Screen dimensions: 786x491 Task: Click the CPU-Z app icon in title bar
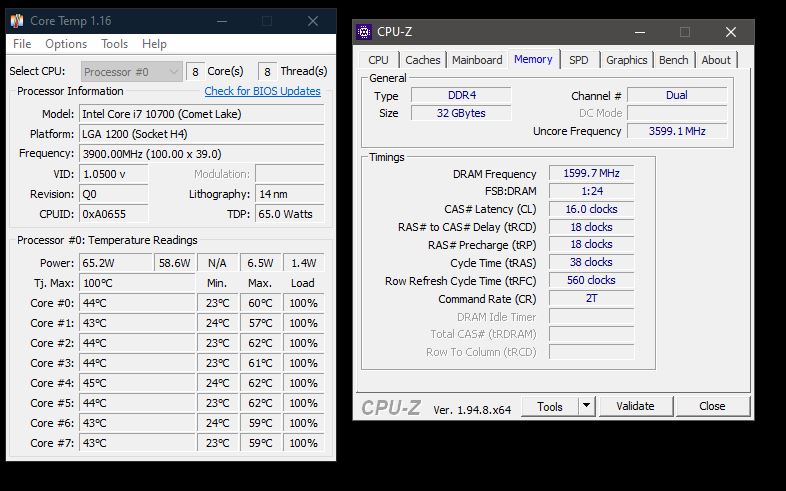[365, 32]
